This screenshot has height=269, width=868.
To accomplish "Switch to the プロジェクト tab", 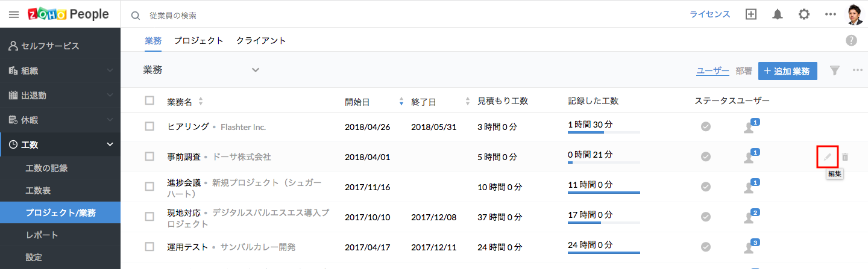I will [x=199, y=41].
